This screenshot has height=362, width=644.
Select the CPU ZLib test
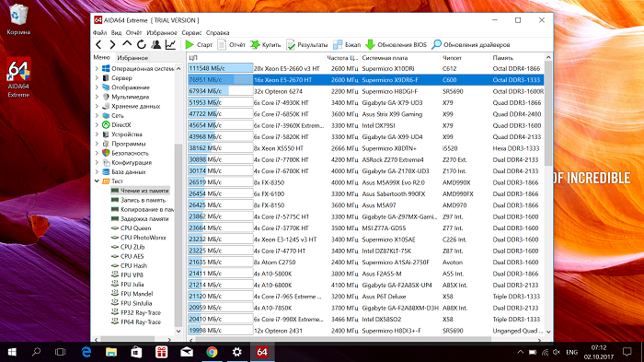[x=132, y=247]
